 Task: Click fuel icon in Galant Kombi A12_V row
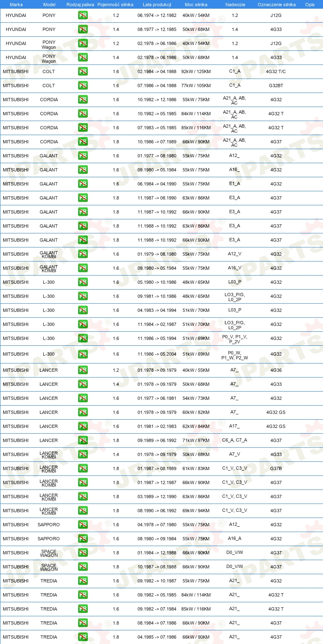pos(83,254)
